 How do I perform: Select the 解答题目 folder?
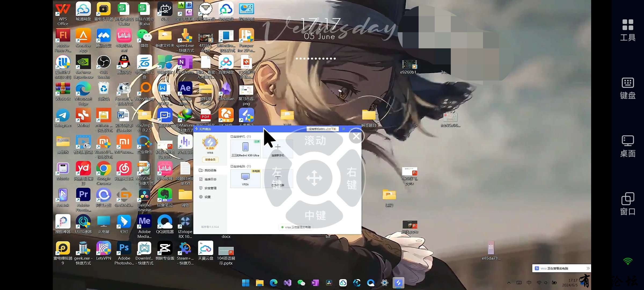[369, 118]
